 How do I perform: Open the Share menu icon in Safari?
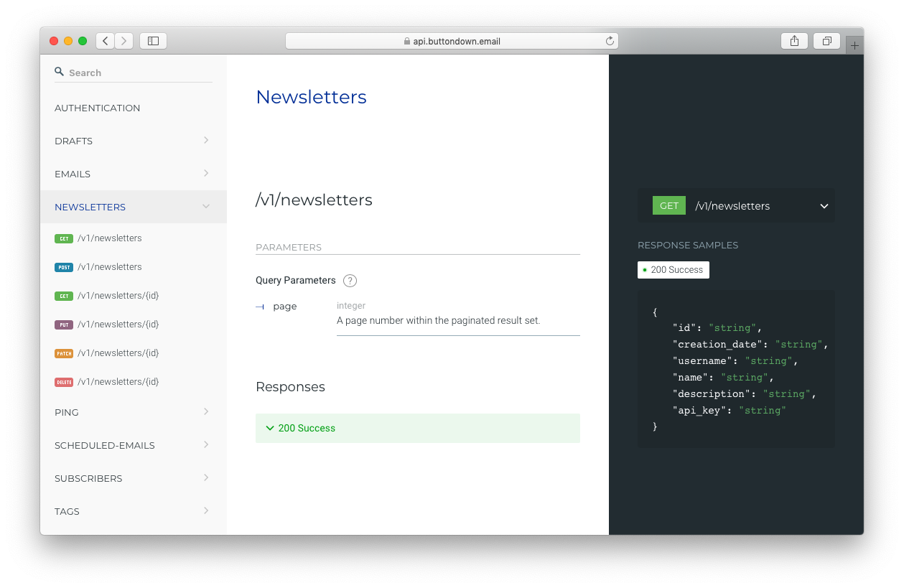pyautogui.click(x=794, y=41)
